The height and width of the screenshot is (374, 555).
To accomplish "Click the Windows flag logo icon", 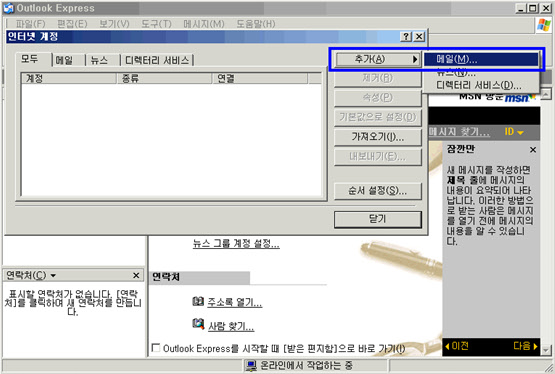I will [544, 25].
